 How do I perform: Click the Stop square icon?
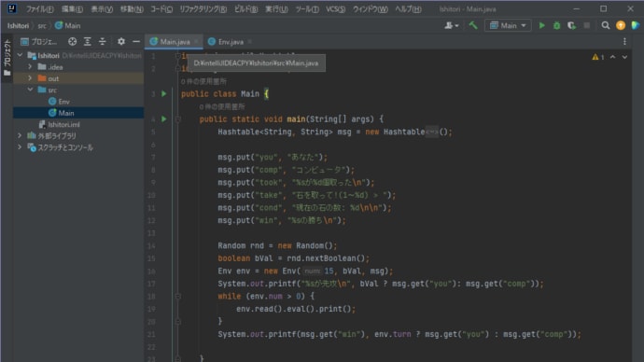click(x=587, y=25)
